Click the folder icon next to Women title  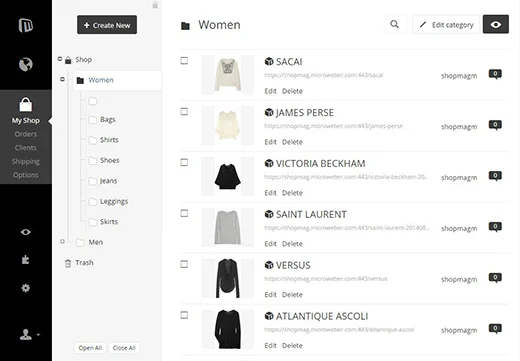tap(185, 26)
